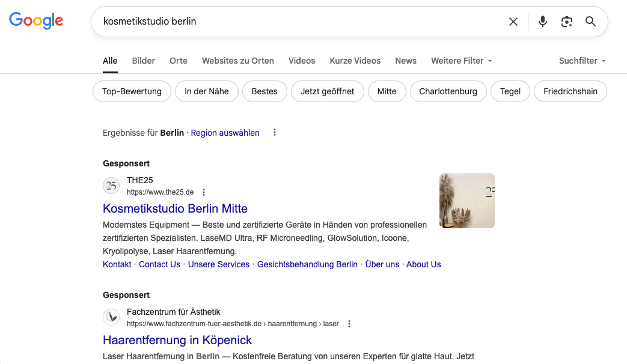Open the Unsere Services sitelink

point(219,264)
